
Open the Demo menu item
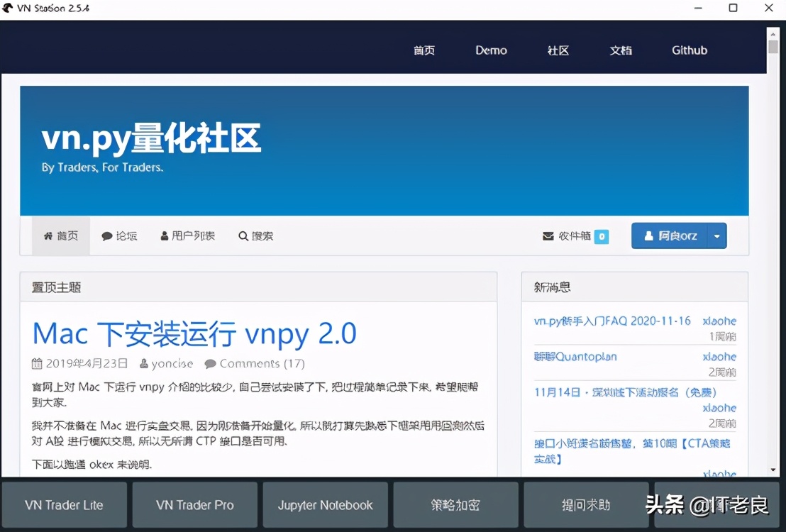point(491,50)
